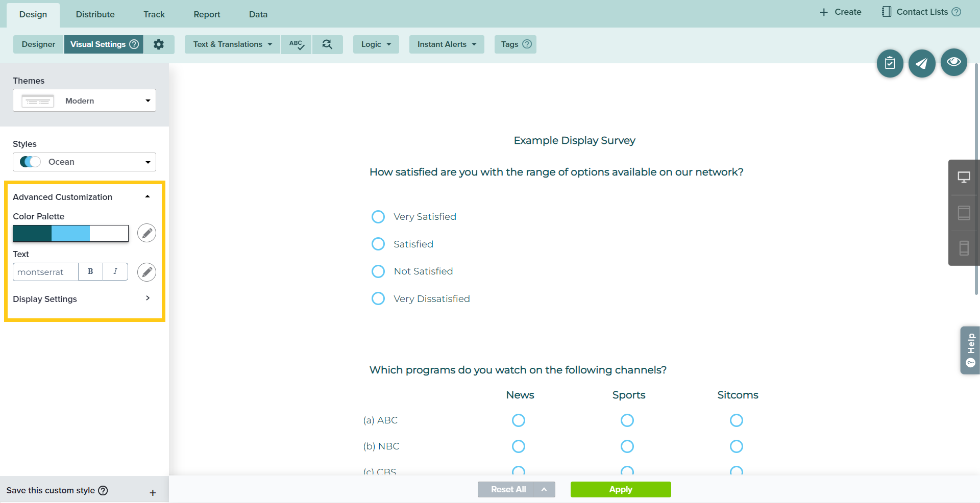Select News radio for ABC row
Viewport: 980px width, 503px height.
pyautogui.click(x=519, y=420)
